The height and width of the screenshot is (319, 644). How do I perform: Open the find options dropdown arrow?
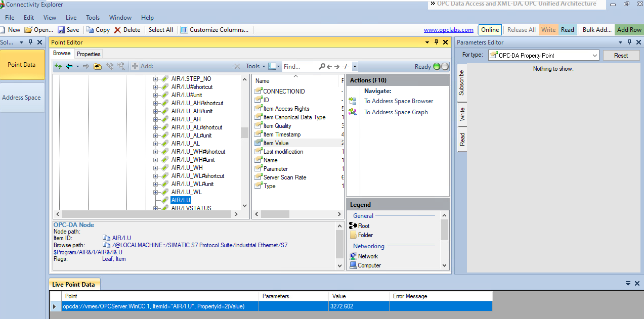point(355,66)
